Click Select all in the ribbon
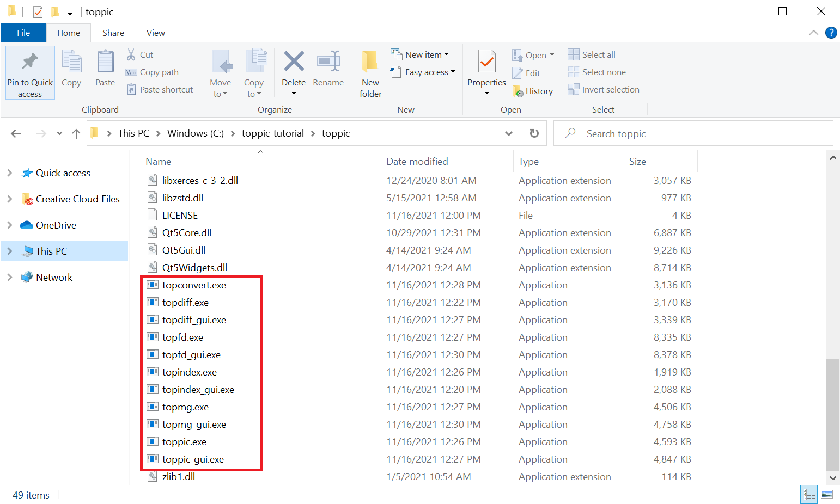This screenshot has width=840, height=504. tap(598, 54)
